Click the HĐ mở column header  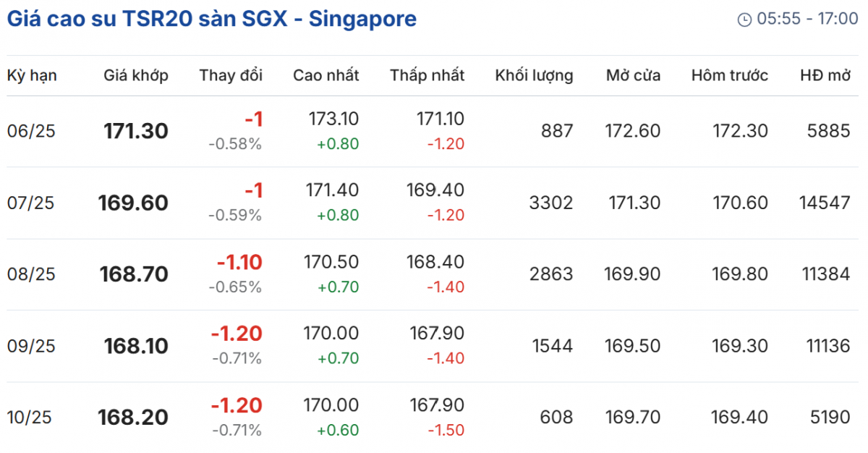click(x=825, y=75)
